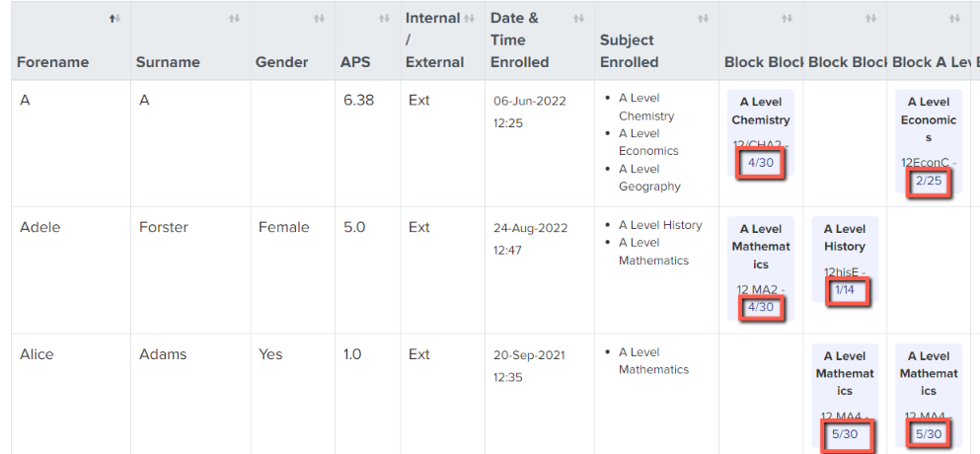The width and height of the screenshot is (980, 454).
Task: Sort table by APS
Action: [384, 19]
